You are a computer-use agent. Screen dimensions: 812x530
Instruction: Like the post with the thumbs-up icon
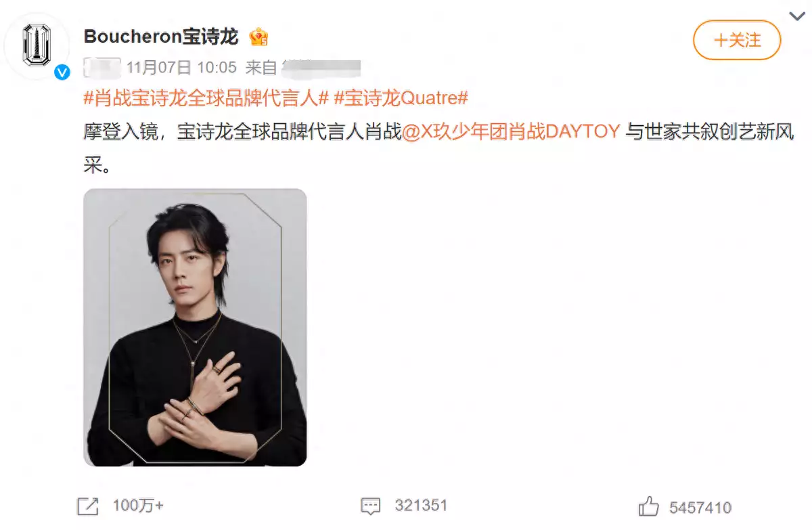click(x=648, y=506)
